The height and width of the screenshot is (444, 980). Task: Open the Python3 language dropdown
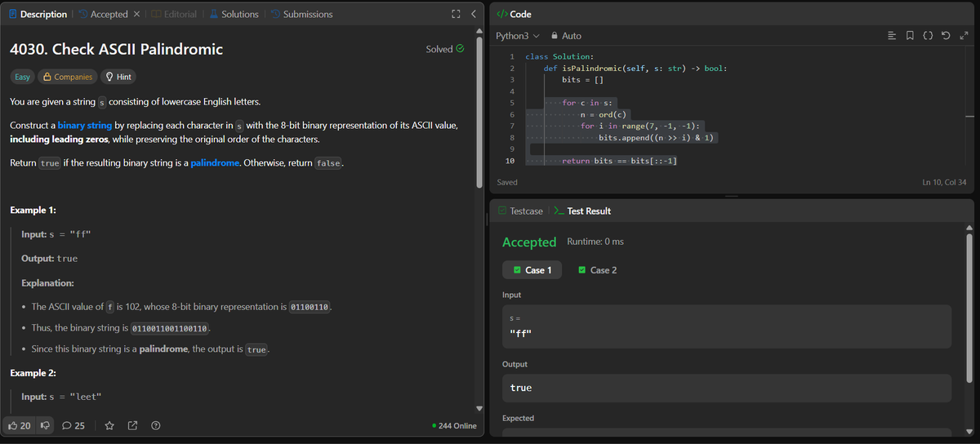[x=518, y=36]
